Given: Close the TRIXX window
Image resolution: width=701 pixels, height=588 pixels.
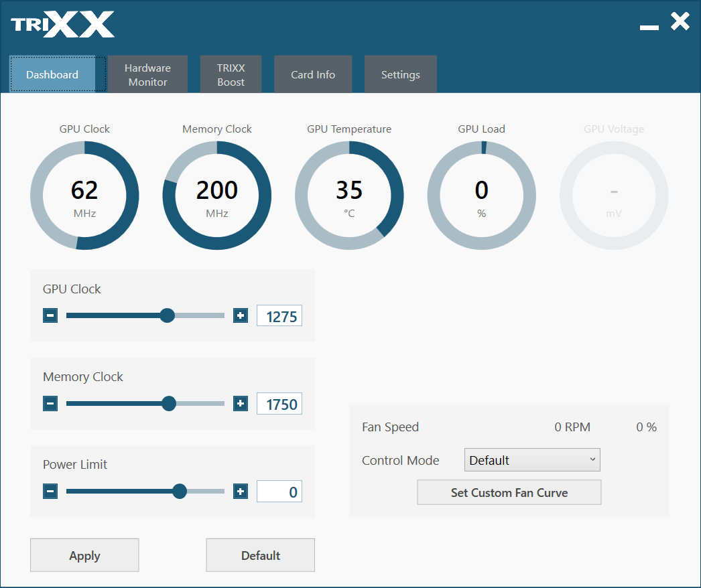Looking at the screenshot, I should coord(680,21).
